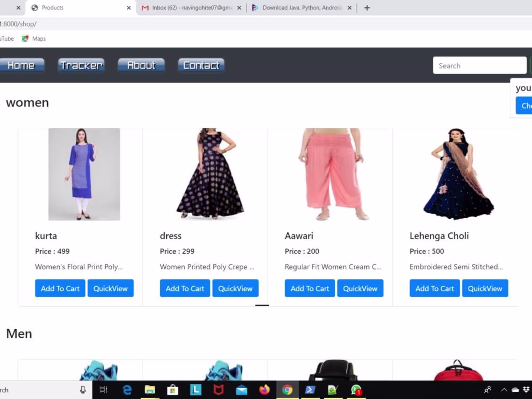Open QuickView for the kurta
The height and width of the screenshot is (399, 532).
[111, 288]
